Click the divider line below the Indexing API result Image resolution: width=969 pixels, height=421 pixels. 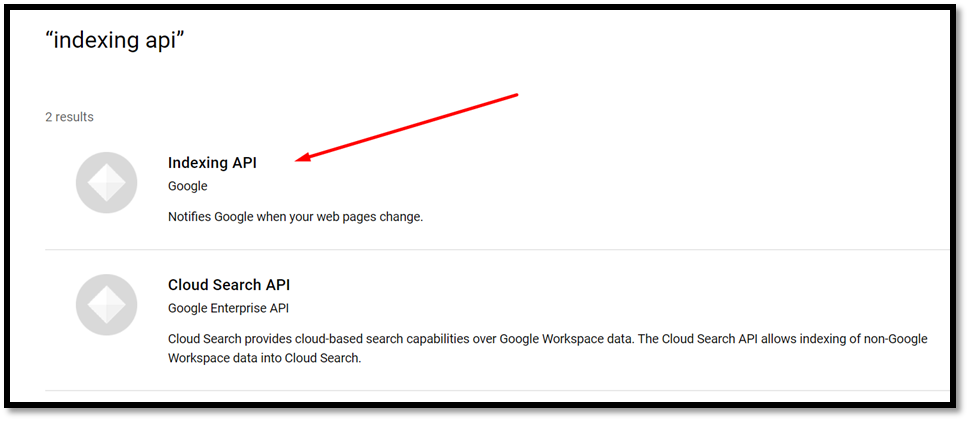497,250
